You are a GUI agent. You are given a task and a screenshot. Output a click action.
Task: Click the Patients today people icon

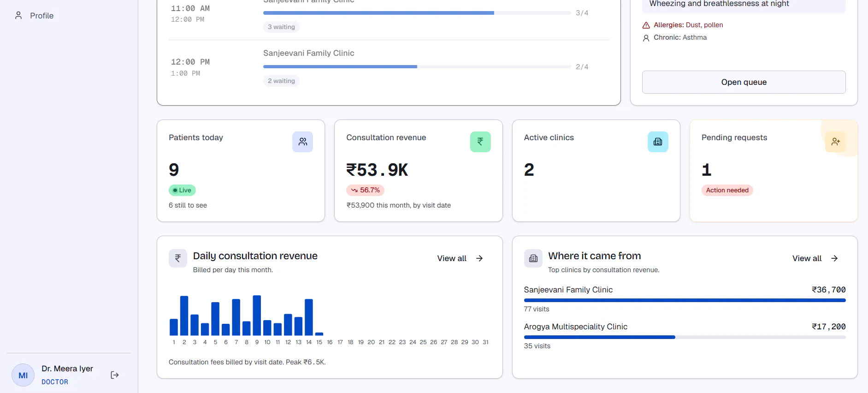point(302,142)
